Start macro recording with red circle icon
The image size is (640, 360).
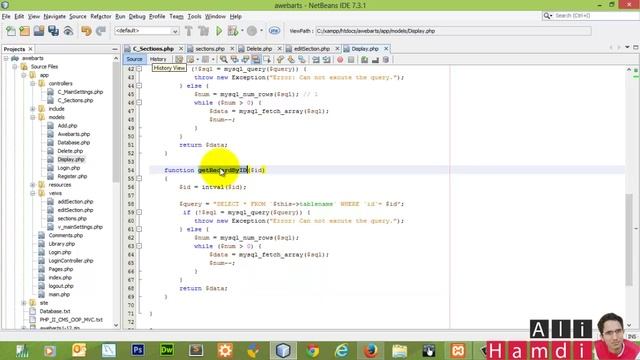[340, 60]
